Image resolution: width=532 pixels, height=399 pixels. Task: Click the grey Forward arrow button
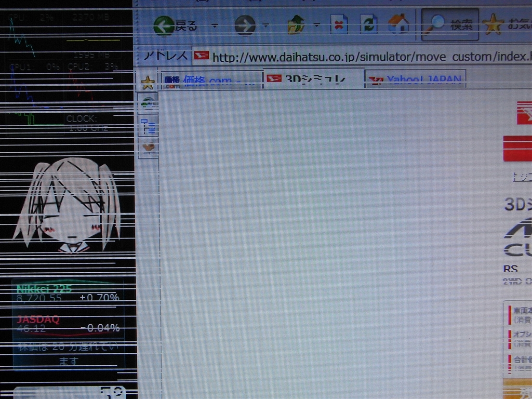pos(245,25)
